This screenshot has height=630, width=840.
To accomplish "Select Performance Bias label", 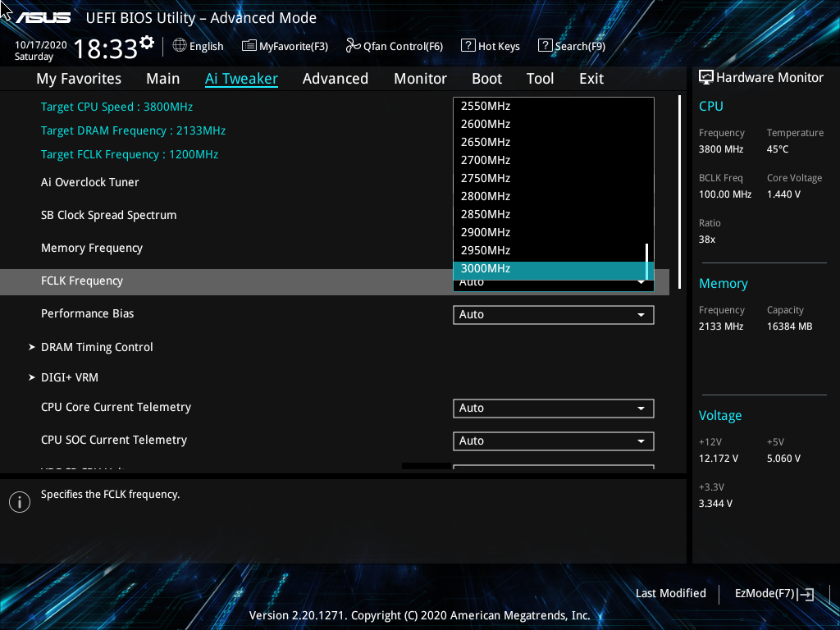I will click(87, 313).
